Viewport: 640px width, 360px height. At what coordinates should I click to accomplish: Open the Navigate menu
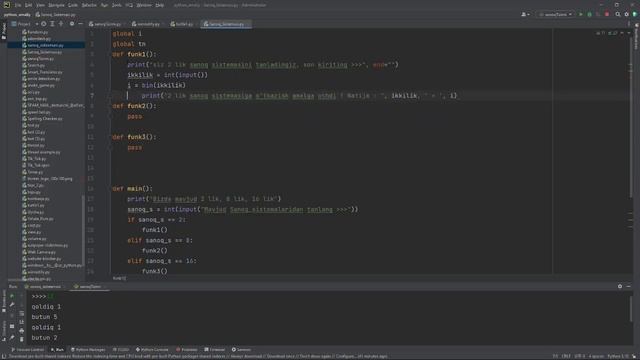tap(56, 5)
